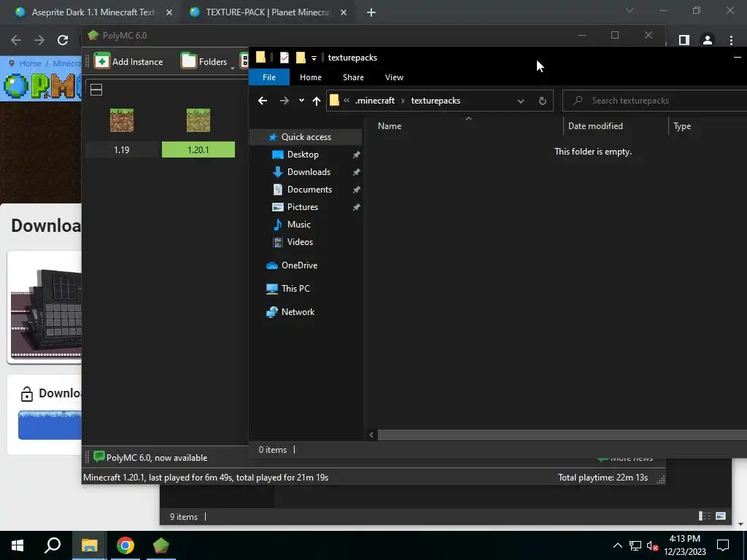Open Pictures in navigation pane

point(302,206)
